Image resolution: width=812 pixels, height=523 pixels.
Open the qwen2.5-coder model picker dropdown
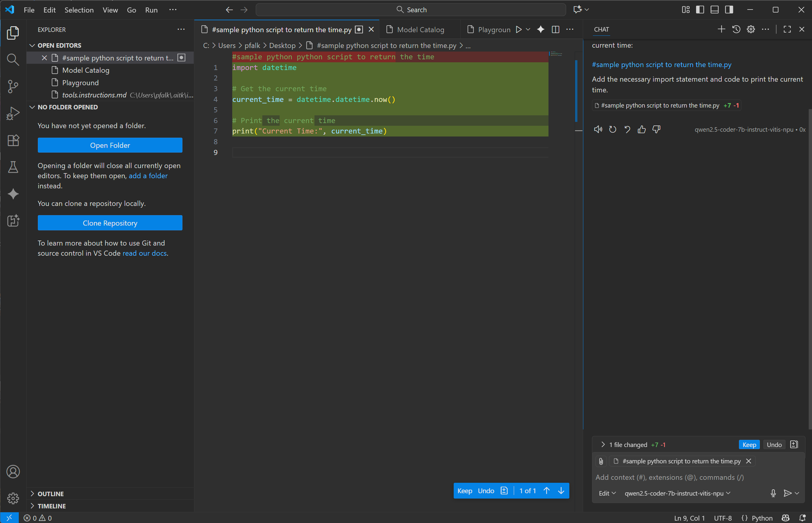click(677, 493)
